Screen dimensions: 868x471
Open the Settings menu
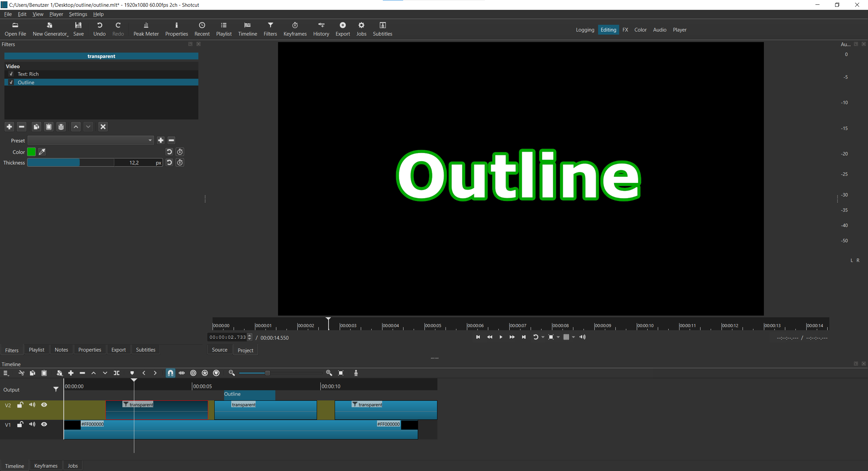tap(78, 14)
